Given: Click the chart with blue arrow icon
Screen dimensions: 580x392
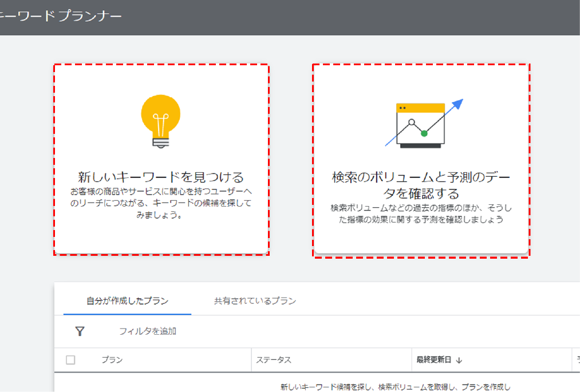Looking at the screenshot, I should [x=424, y=124].
